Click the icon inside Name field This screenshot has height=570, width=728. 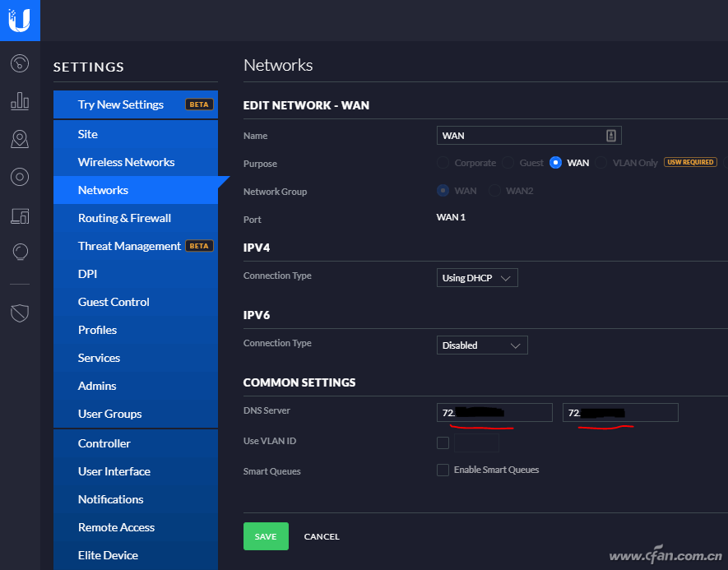pyautogui.click(x=611, y=136)
